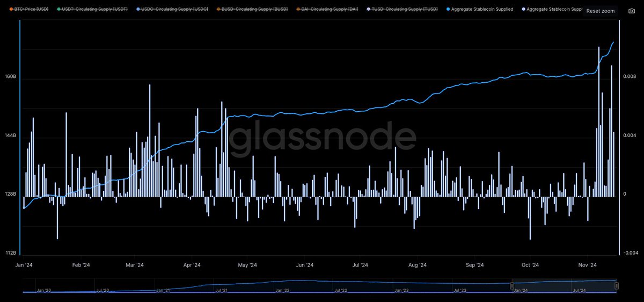Reset the chart zoom

[x=601, y=11]
